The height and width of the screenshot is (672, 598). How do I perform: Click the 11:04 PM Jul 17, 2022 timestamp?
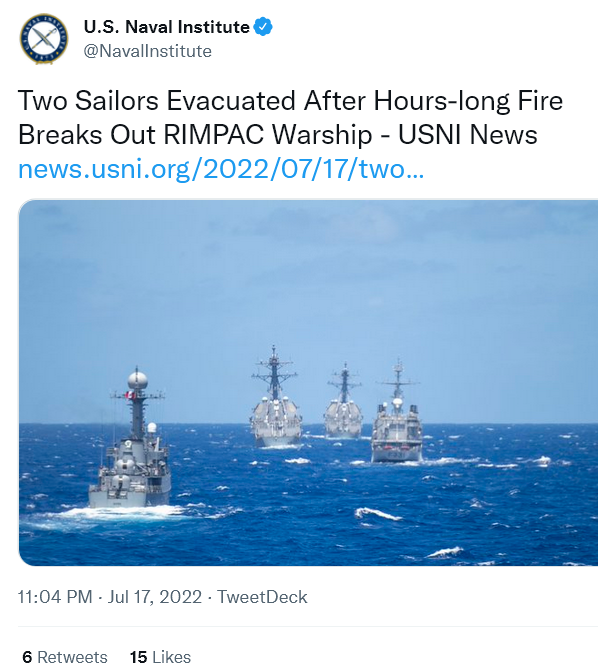[x=109, y=597]
